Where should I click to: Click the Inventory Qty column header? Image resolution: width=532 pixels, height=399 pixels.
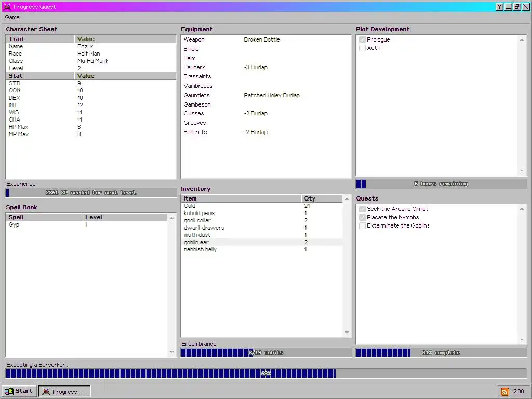click(x=322, y=199)
